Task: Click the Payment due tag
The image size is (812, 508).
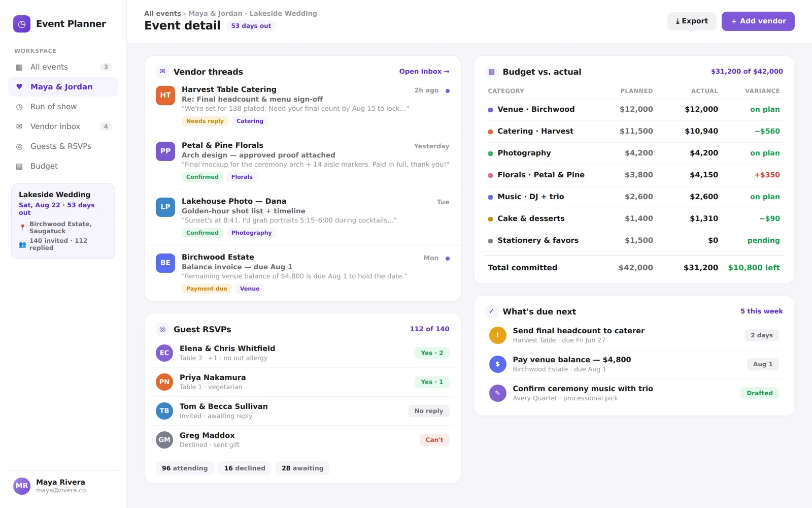Action: (x=207, y=289)
